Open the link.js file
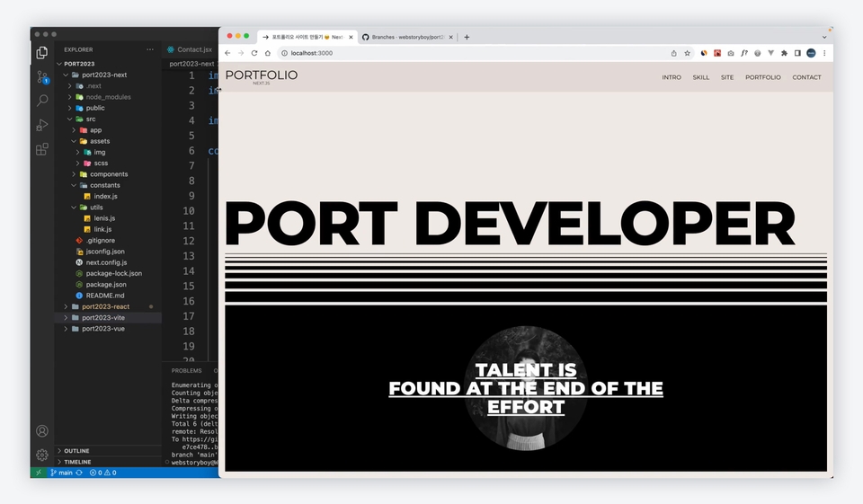Viewport: 863px width, 504px height. coord(102,229)
